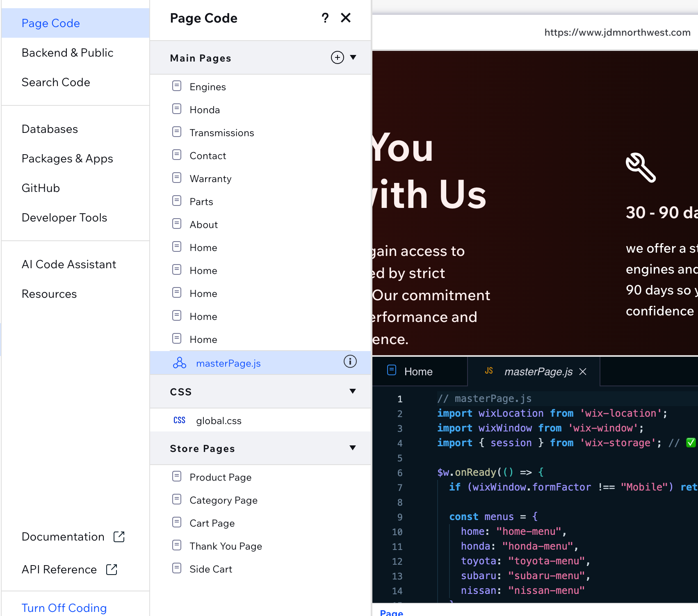
Task: Click the JS icon on the masterPage.js tab
Action: 489,370
